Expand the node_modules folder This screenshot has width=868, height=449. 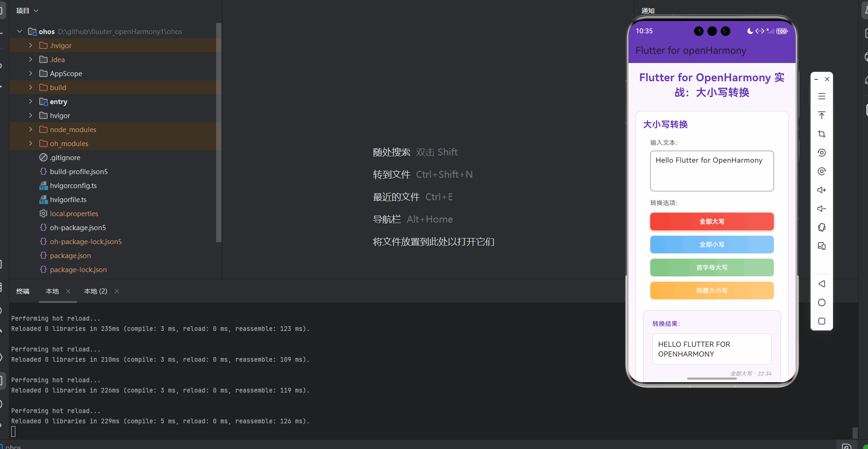point(31,129)
